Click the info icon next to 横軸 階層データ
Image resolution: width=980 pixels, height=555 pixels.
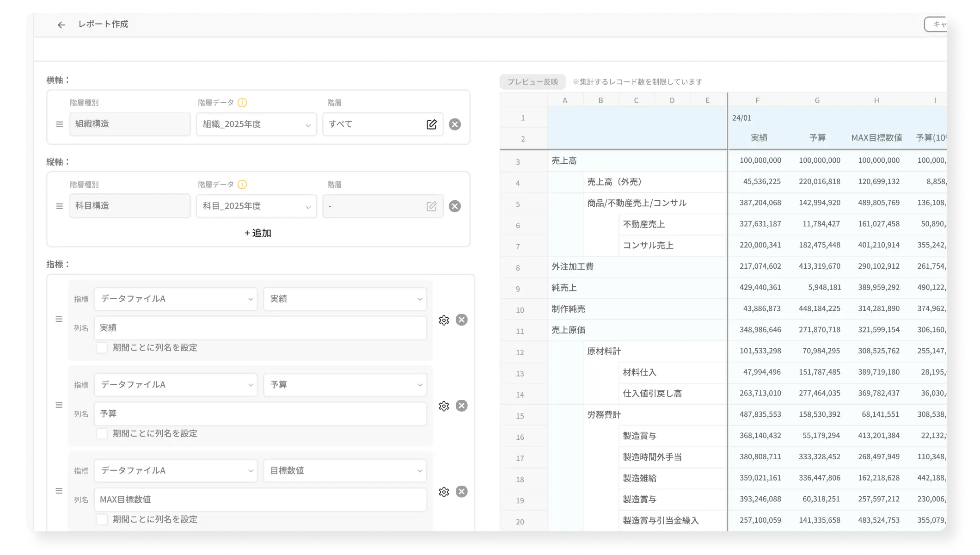click(x=242, y=103)
